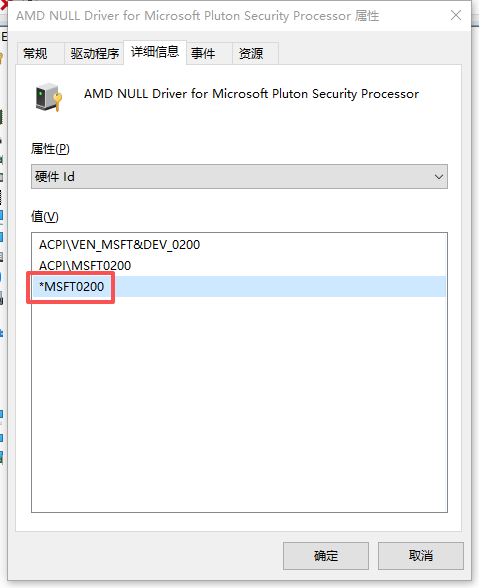Screen dimensions: 479x588
Task: Click the device name text beside the icon
Action: click(251, 94)
